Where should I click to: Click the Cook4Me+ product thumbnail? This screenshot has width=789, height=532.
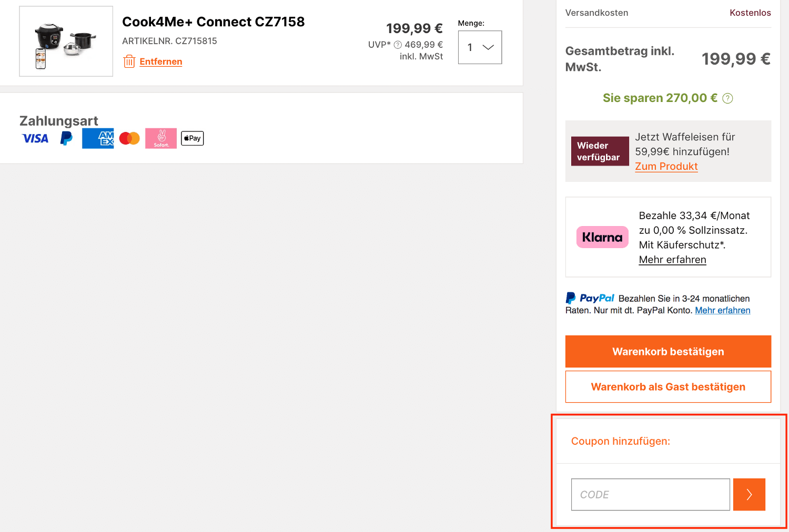pos(66,42)
